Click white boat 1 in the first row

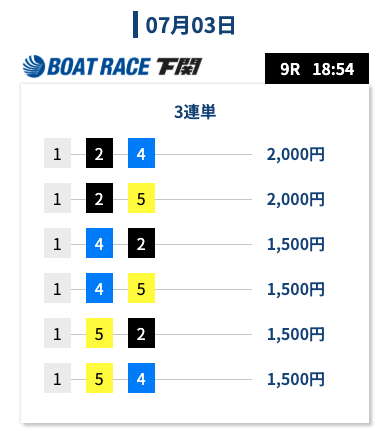[x=57, y=153]
